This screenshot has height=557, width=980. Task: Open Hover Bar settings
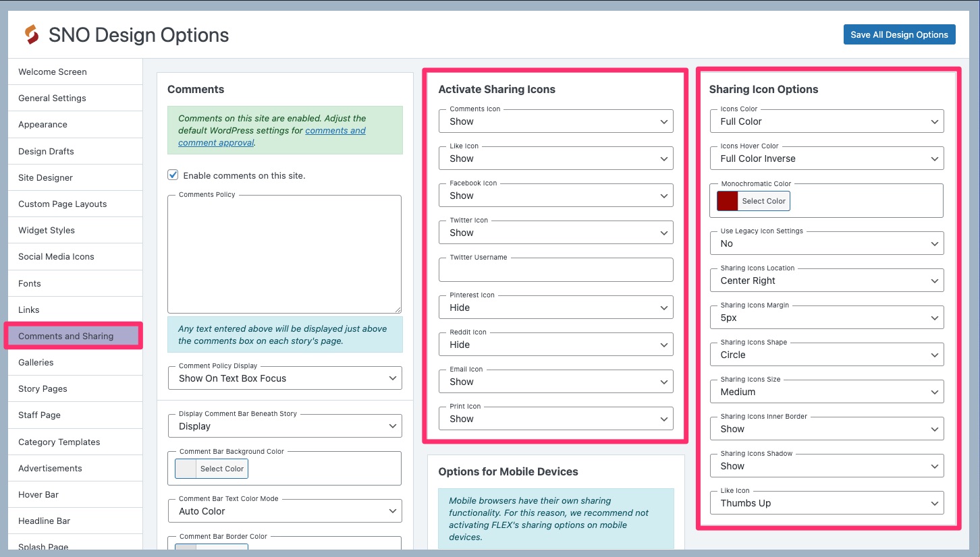(x=75, y=494)
